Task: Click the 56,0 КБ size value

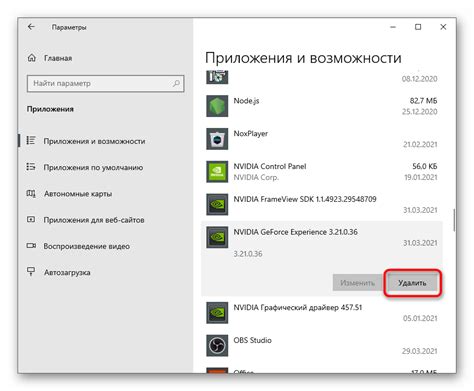Action: pyautogui.click(x=425, y=166)
